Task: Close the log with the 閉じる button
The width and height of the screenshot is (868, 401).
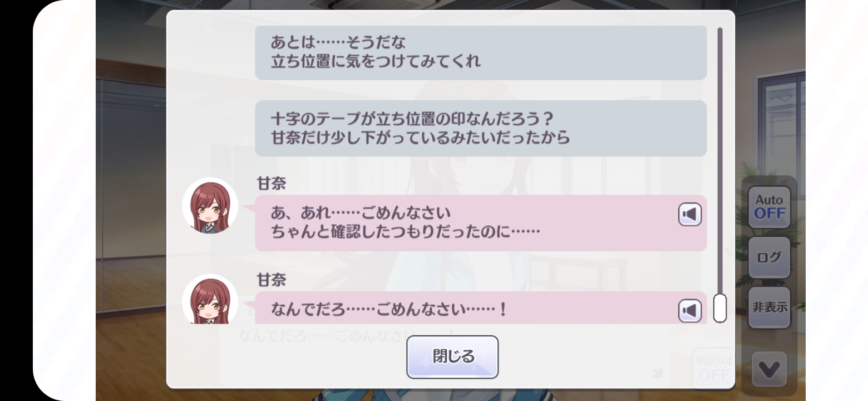Action: 452,357
